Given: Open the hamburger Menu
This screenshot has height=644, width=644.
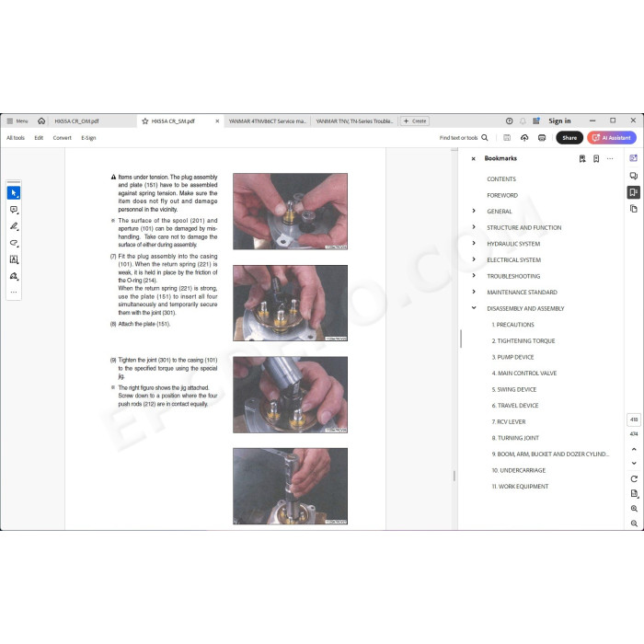Looking at the screenshot, I should 17,121.
